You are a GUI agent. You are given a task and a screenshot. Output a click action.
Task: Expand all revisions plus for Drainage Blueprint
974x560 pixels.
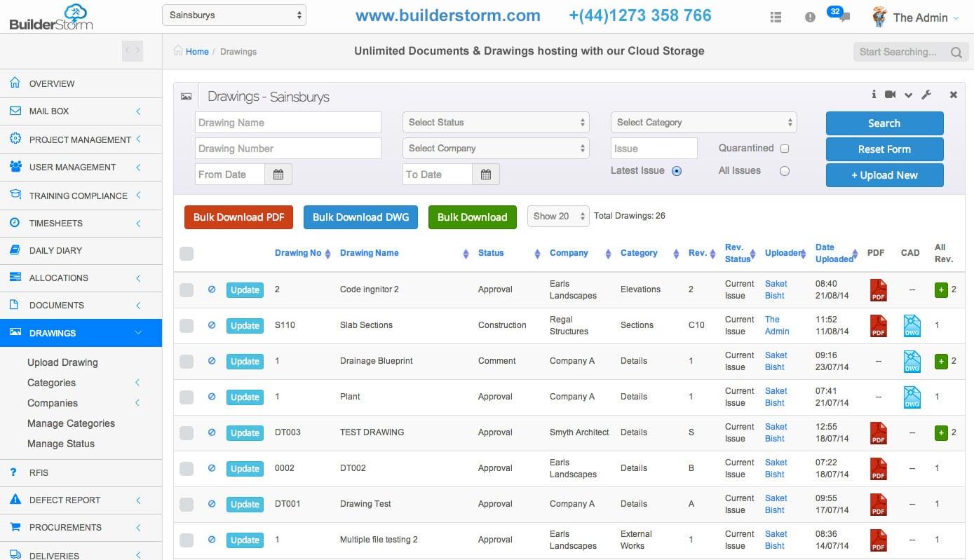tap(941, 361)
